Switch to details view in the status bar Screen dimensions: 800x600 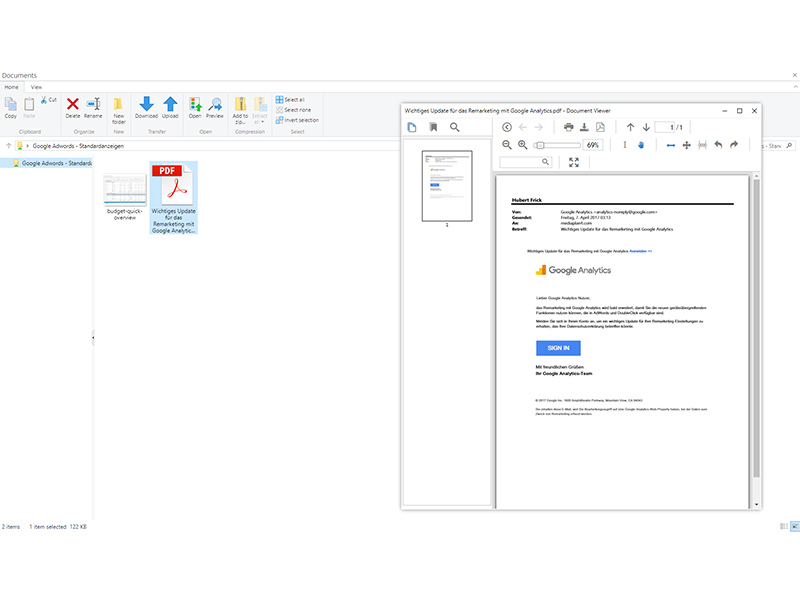pyautogui.click(x=784, y=527)
